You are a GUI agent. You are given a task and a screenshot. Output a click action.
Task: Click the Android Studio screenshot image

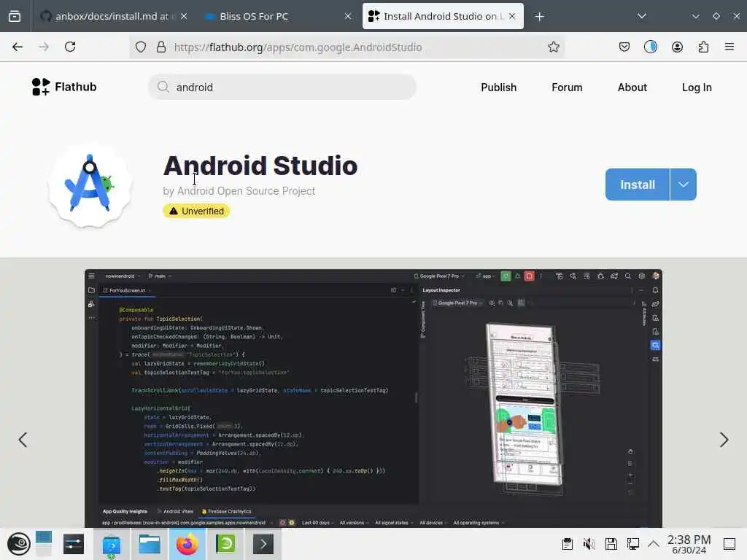pyautogui.click(x=373, y=398)
